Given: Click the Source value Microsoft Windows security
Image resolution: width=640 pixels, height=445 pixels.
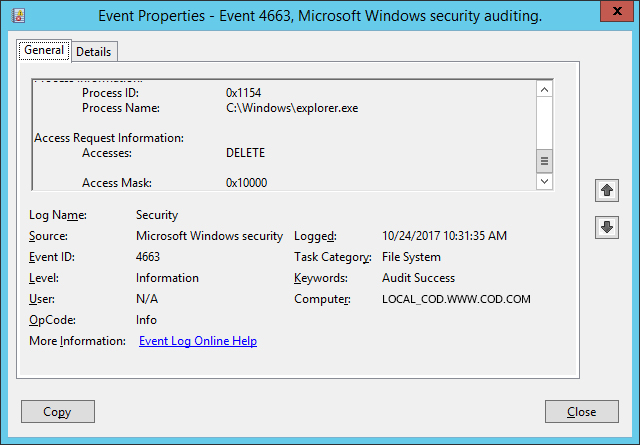Looking at the screenshot, I should pyautogui.click(x=209, y=236).
